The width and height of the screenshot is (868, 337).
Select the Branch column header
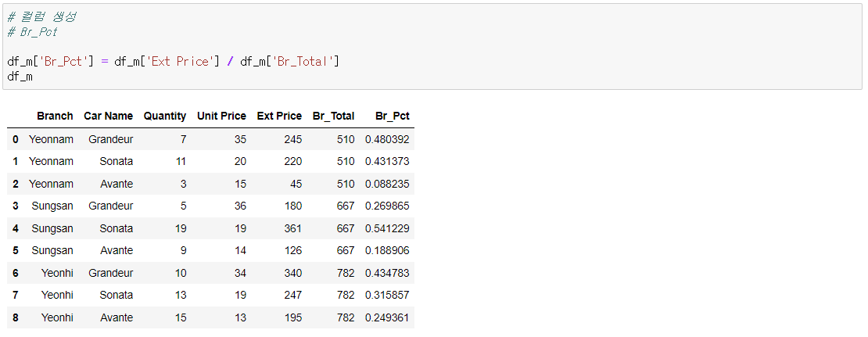55,117
